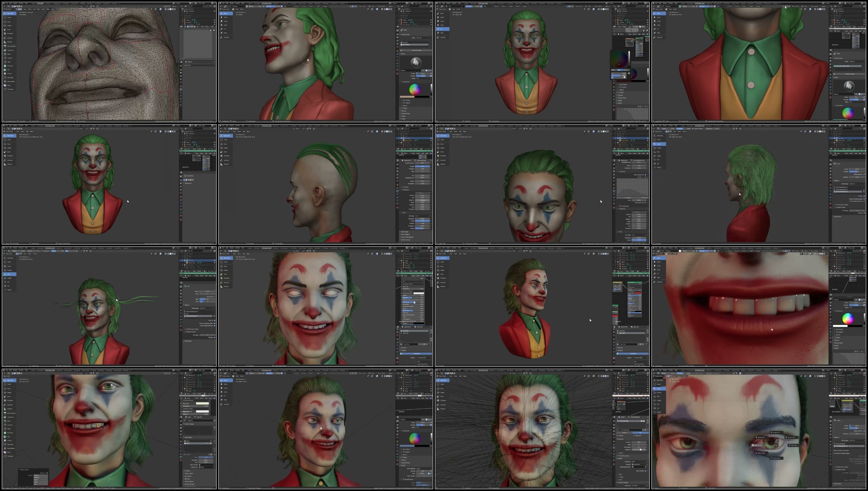Expand Color Palette section in side-profile painting panel
The width and height of the screenshot is (868, 491).
tap(407, 100)
